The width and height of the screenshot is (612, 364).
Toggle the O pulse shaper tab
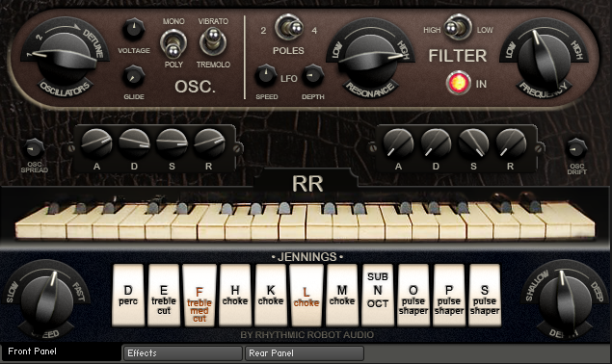413,295
